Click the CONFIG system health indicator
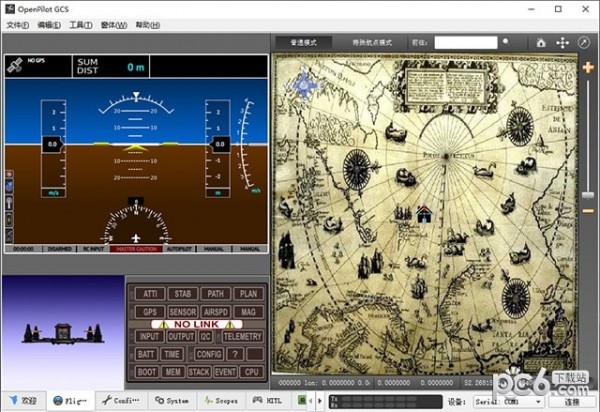The image size is (600, 412). pyautogui.click(x=209, y=354)
